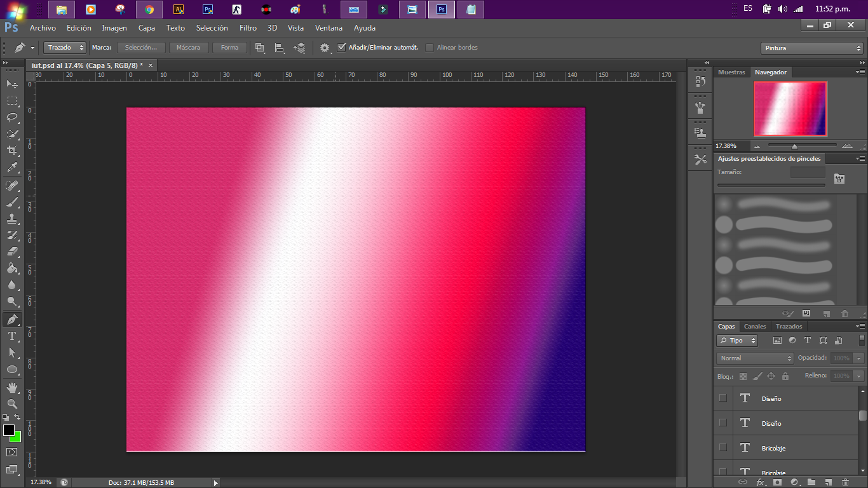868x488 pixels.
Task: Show the first Diseño layer visibility
Action: pos(722,398)
